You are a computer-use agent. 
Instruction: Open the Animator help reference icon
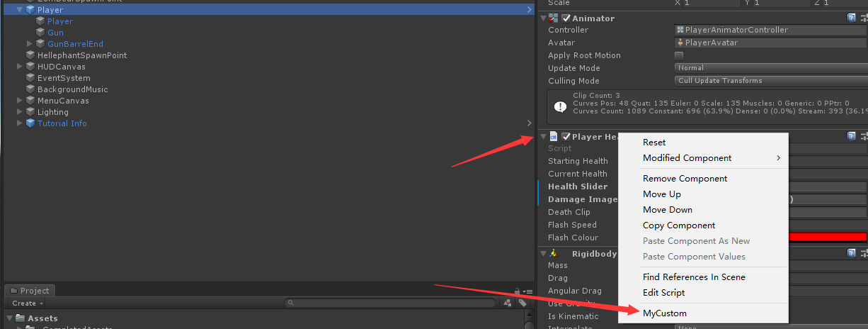pos(852,18)
